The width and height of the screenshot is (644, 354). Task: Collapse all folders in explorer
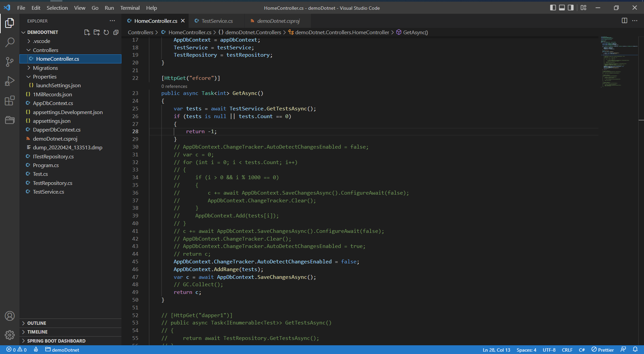coord(116,32)
